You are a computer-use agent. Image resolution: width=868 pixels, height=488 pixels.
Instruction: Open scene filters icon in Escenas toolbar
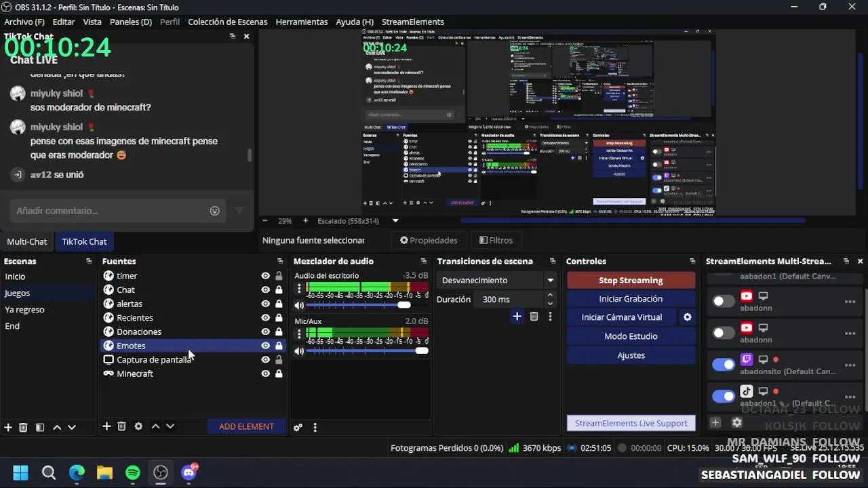(40, 427)
